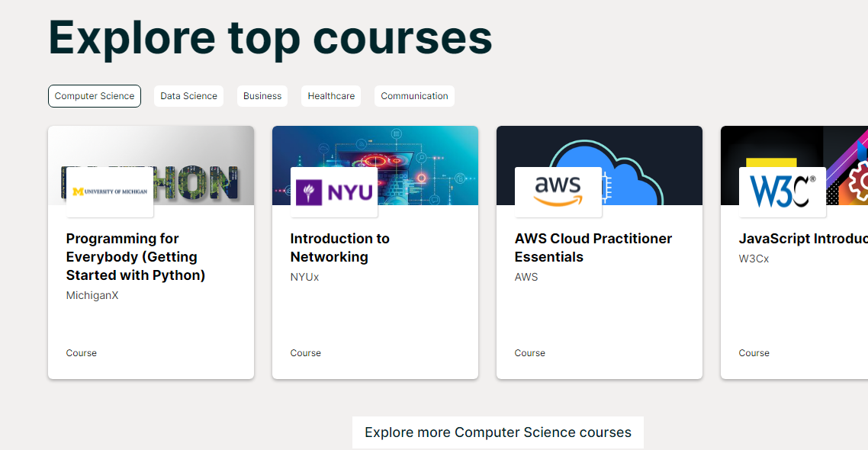
Task: Click the Course label on MichiganX card
Action: 82,353
